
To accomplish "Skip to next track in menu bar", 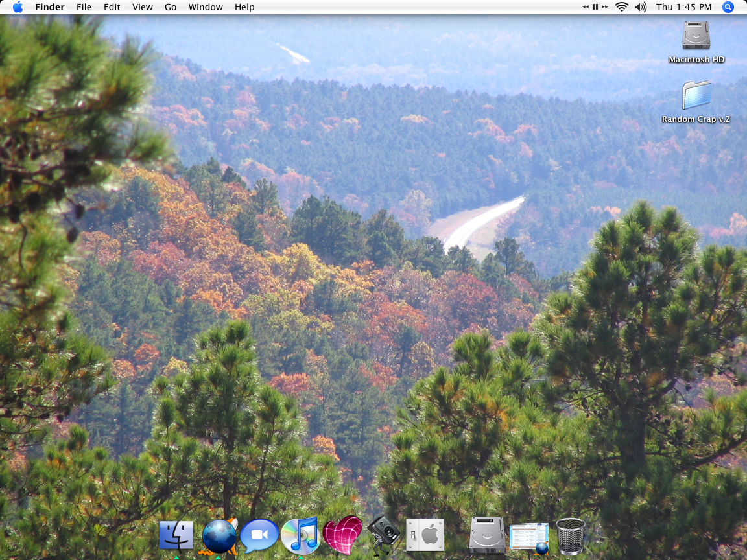I will (605, 7).
